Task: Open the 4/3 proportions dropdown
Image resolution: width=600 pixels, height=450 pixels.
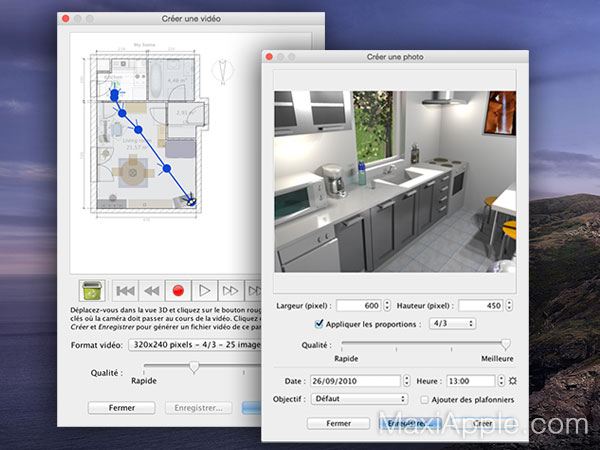Action: 451,324
